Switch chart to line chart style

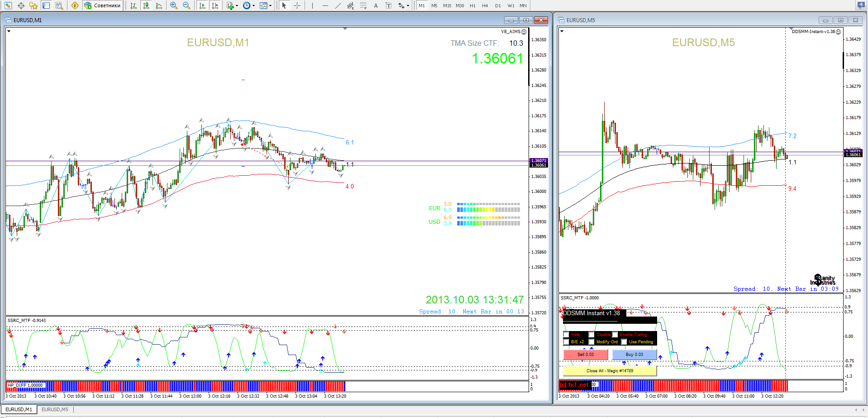[x=159, y=5]
